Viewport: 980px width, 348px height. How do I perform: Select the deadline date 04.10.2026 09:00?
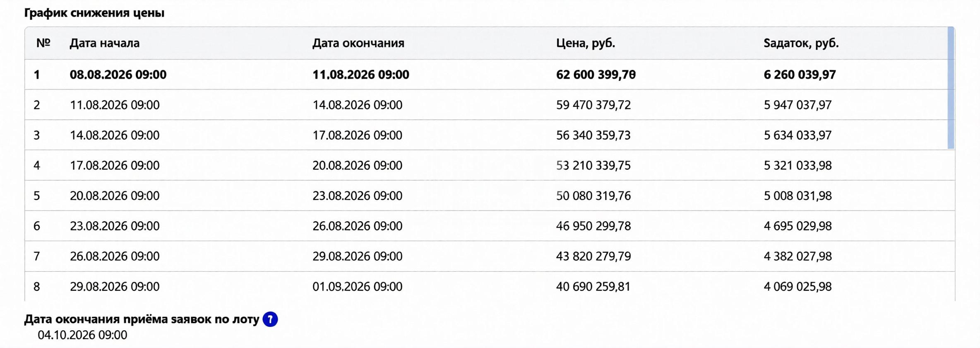(82, 335)
